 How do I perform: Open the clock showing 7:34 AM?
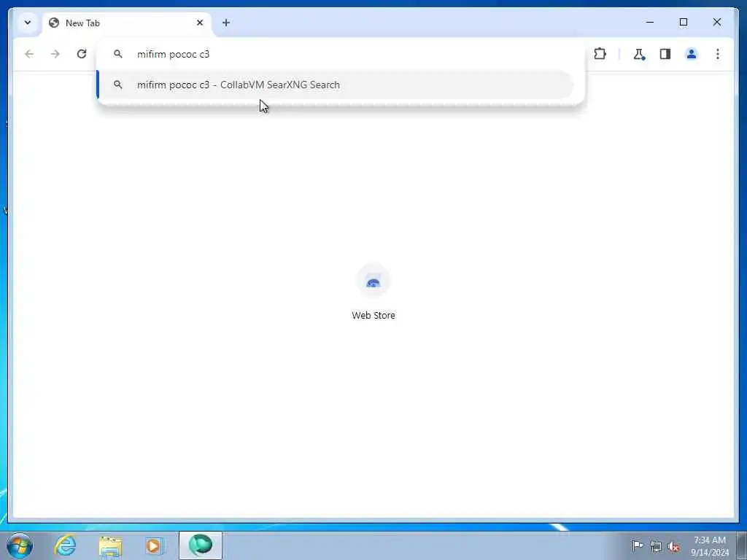710,546
